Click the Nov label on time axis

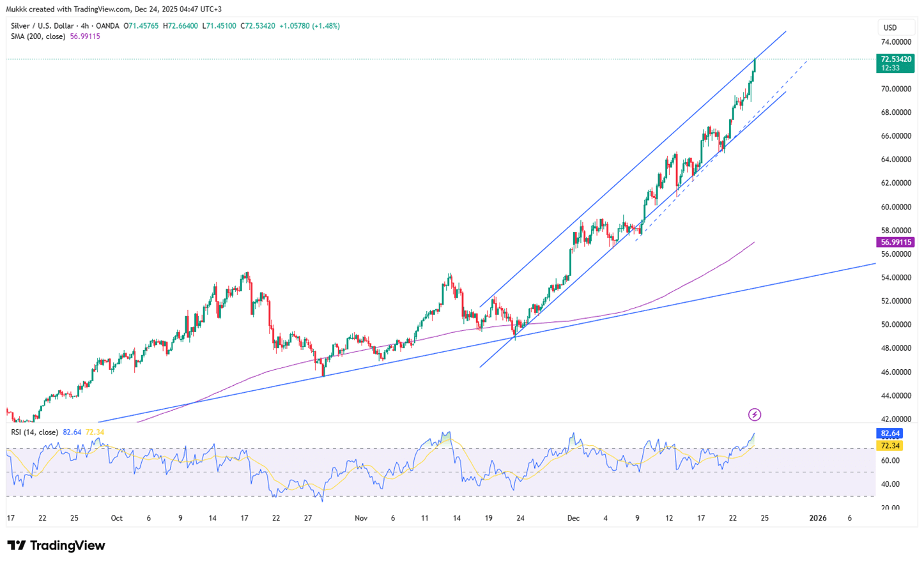point(361,518)
